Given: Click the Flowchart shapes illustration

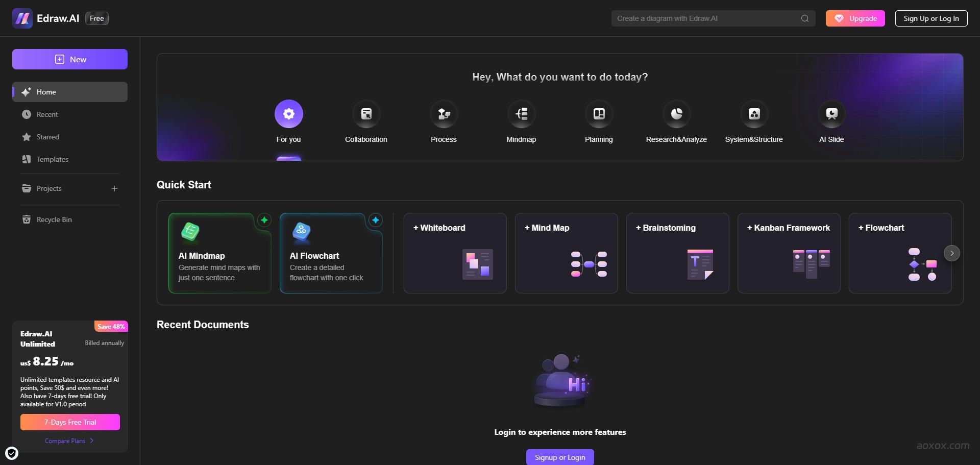Looking at the screenshot, I should coord(923,264).
